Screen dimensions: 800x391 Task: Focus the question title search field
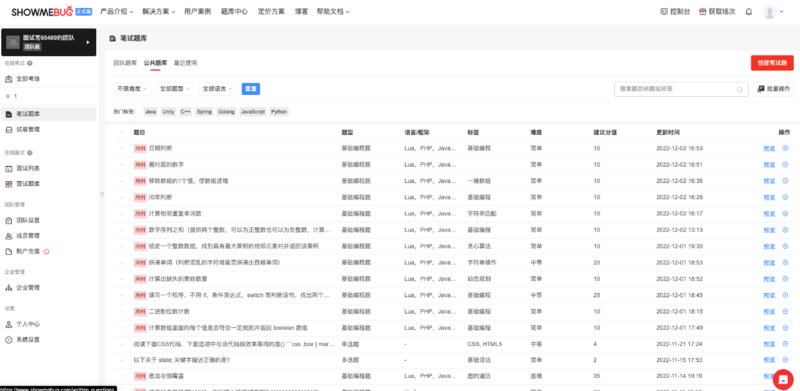coord(681,89)
